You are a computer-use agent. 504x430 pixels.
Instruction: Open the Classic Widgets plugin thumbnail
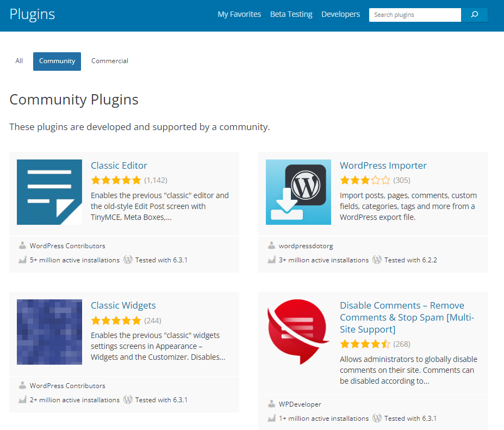(x=49, y=332)
